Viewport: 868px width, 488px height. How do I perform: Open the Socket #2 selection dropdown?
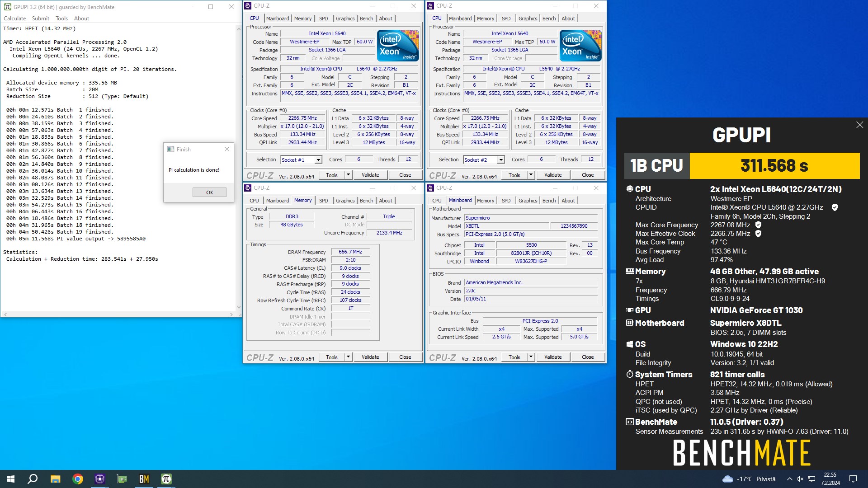tap(501, 160)
